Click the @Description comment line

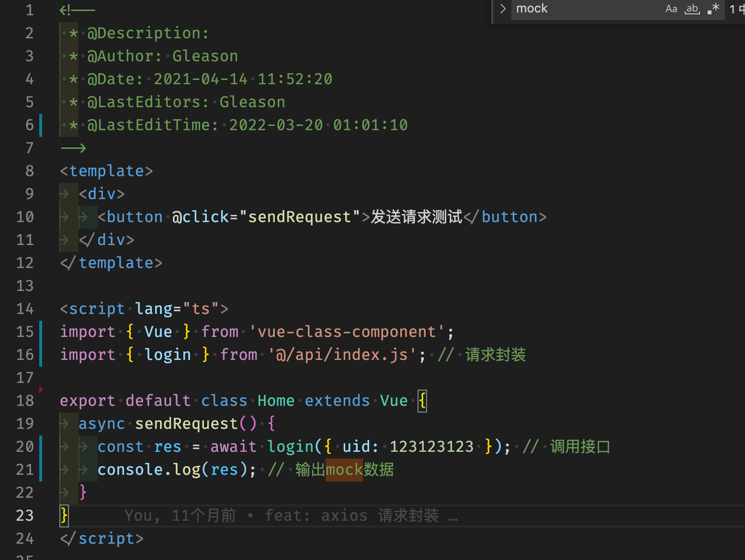[x=139, y=33]
